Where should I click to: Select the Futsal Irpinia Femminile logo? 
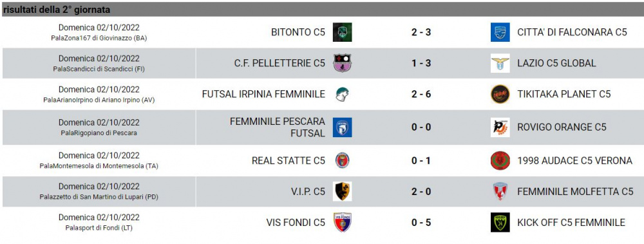click(342, 94)
